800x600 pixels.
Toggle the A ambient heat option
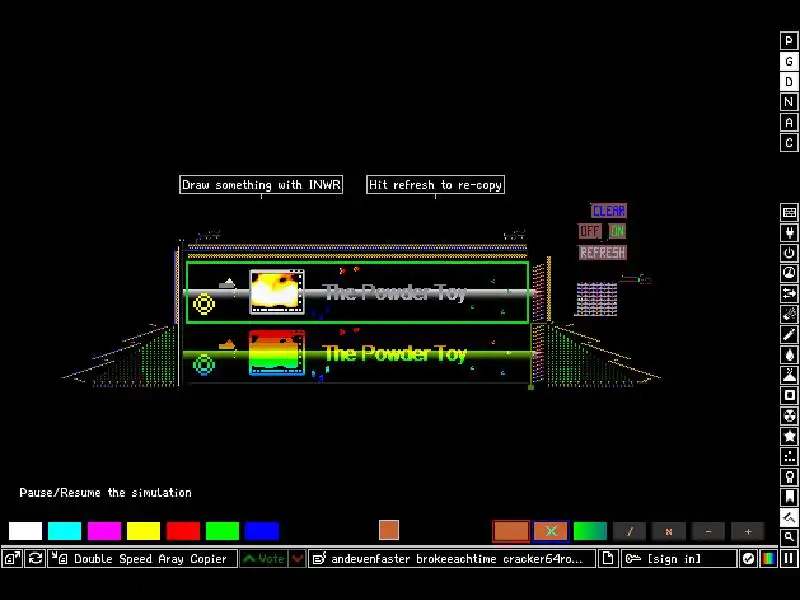pos(789,122)
